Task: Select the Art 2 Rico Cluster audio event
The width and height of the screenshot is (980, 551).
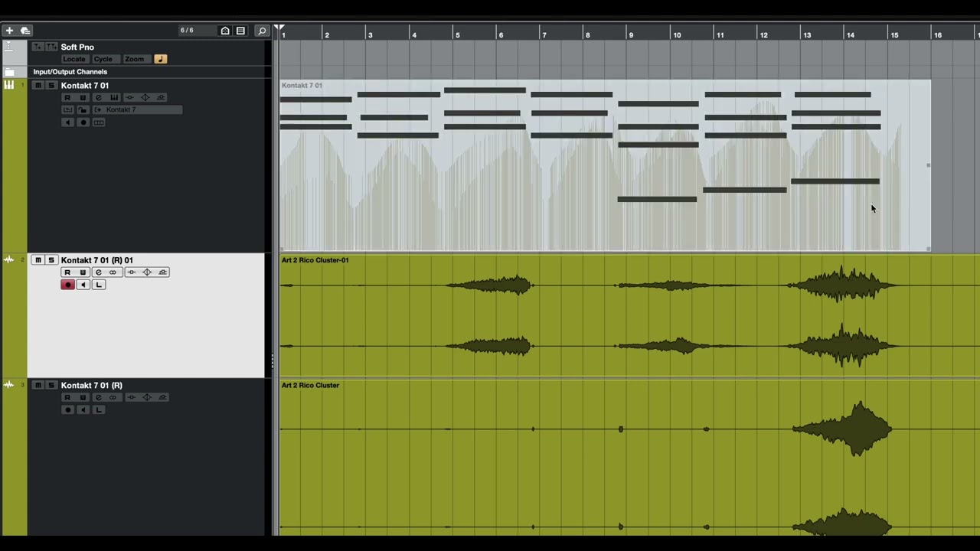Action: coord(629,458)
